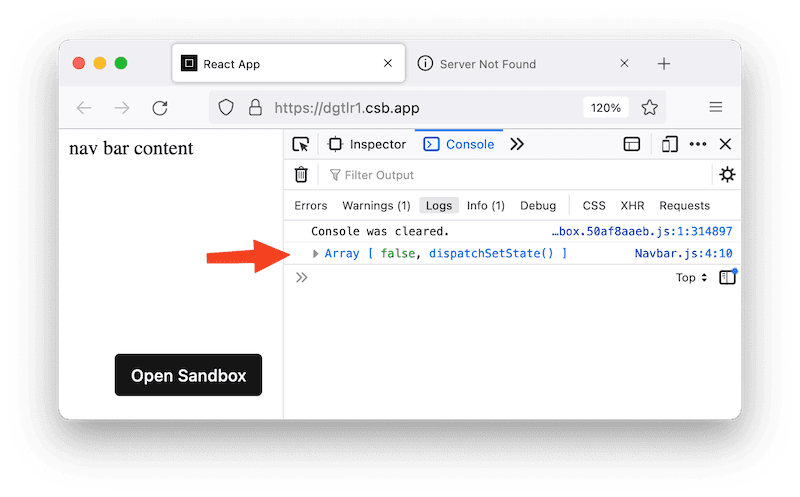800x497 pixels.
Task: Toggle split console panel icon
Action: [x=632, y=144]
